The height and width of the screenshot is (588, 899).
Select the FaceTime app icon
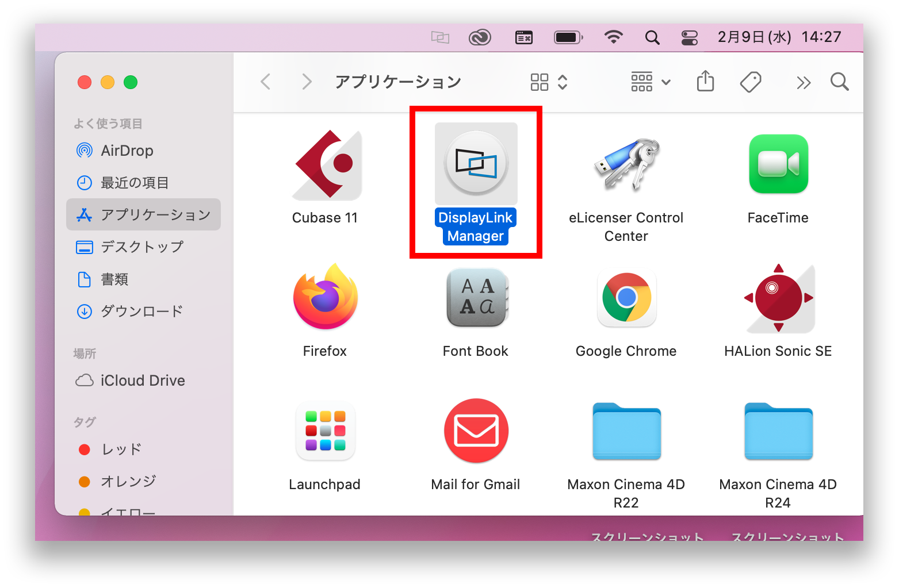tap(778, 164)
